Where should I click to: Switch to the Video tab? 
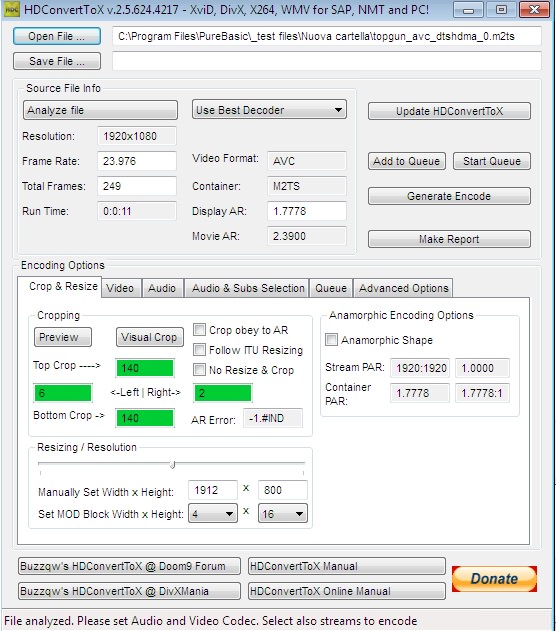tap(120, 288)
